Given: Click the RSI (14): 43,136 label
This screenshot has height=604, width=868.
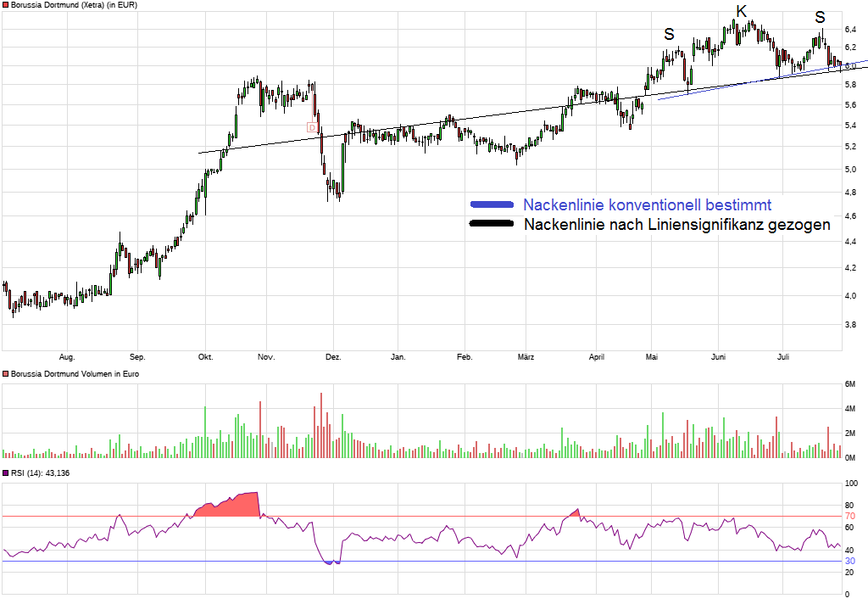Looking at the screenshot, I should tap(40, 473).
